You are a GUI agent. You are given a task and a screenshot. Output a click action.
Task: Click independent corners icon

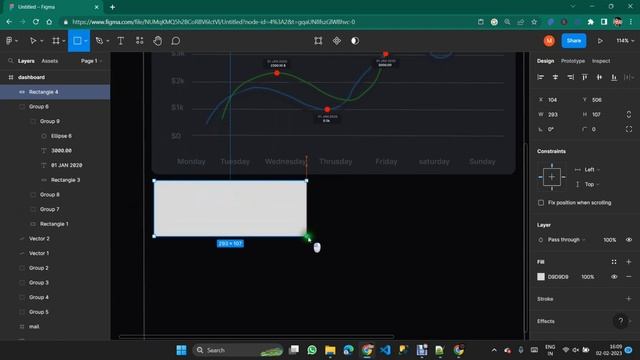[629, 129]
